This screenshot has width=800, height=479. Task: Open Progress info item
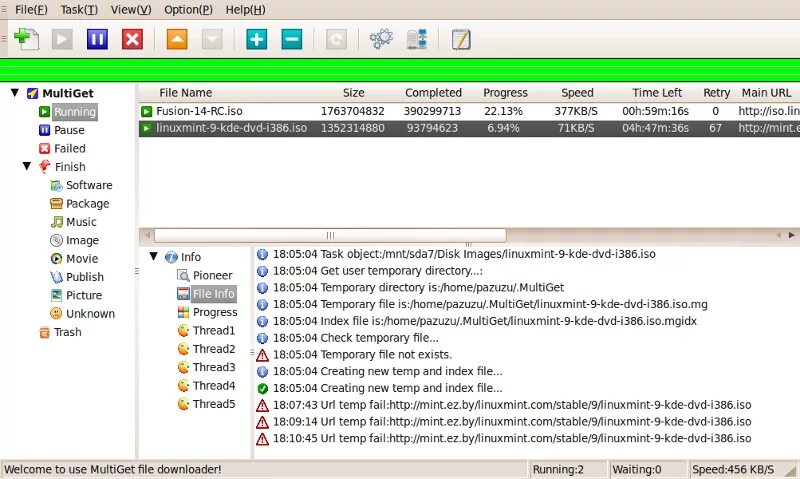coord(215,312)
